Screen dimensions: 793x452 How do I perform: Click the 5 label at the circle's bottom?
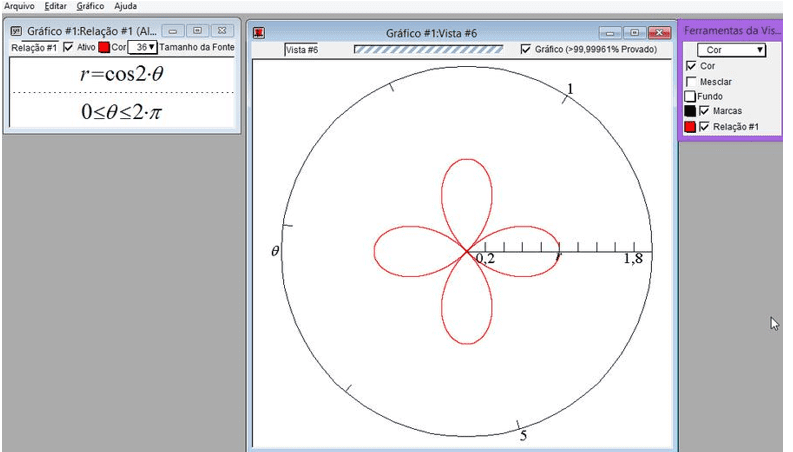point(523,435)
